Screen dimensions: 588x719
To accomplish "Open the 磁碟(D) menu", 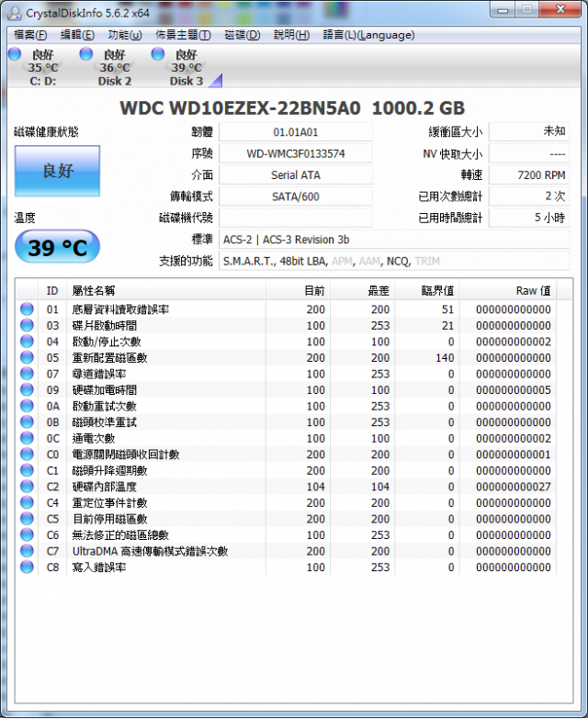I will (x=243, y=35).
